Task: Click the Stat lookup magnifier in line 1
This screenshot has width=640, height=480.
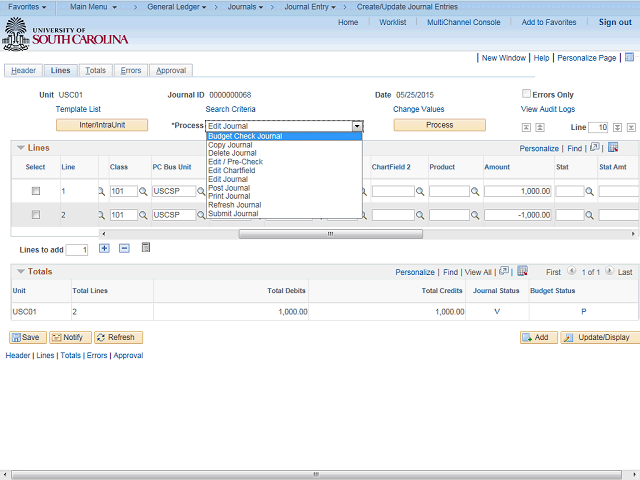Action: [591, 191]
